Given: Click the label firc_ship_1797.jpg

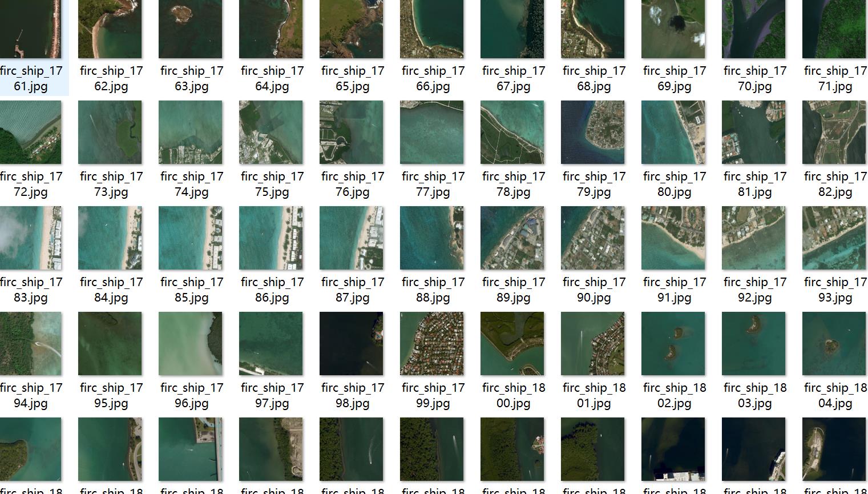Looking at the screenshot, I should coord(272,396).
